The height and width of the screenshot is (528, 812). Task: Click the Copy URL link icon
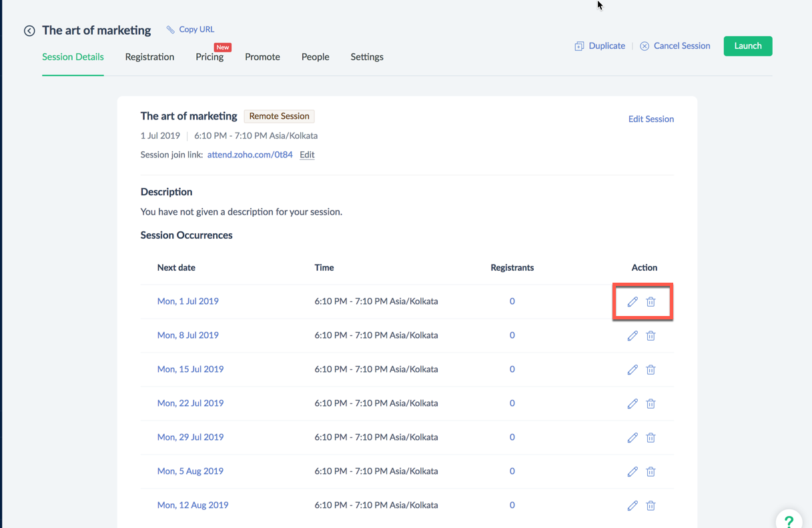click(x=171, y=29)
